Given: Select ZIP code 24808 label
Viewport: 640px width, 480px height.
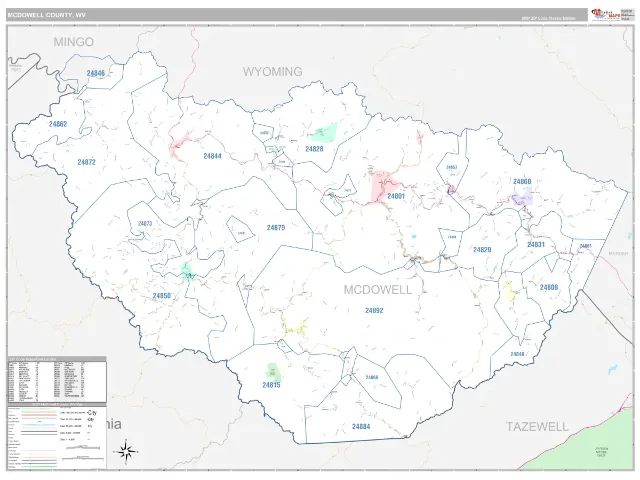Looking at the screenshot, I should click(549, 287).
